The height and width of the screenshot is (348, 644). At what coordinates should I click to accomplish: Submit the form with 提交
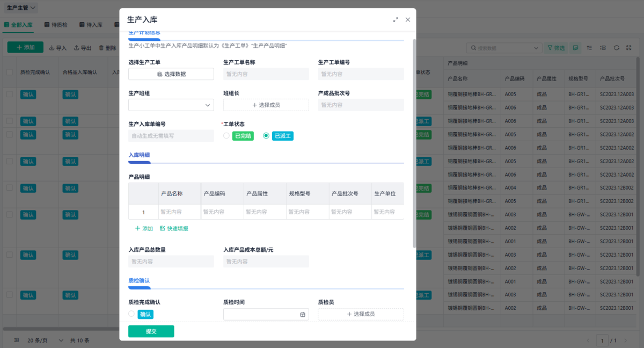coord(151,331)
